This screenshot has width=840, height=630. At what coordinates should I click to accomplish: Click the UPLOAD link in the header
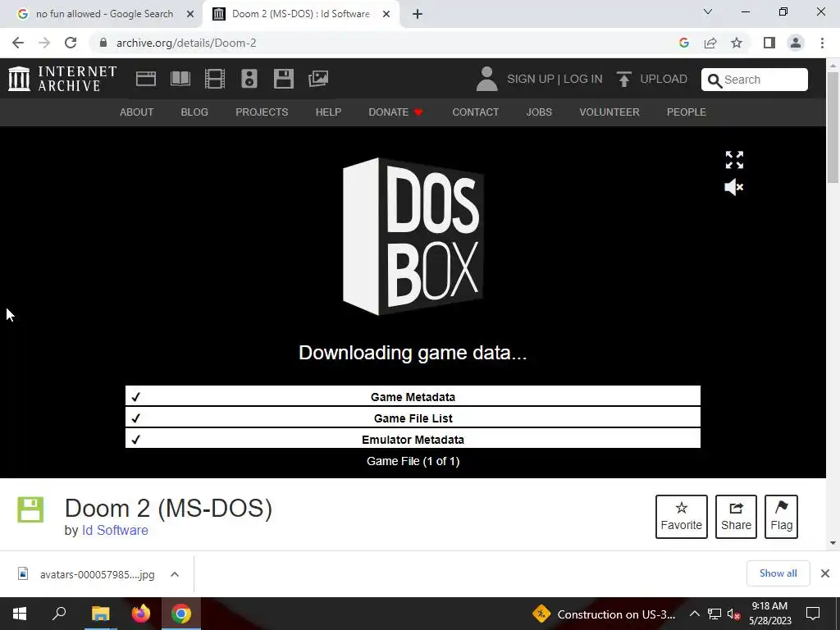(651, 80)
